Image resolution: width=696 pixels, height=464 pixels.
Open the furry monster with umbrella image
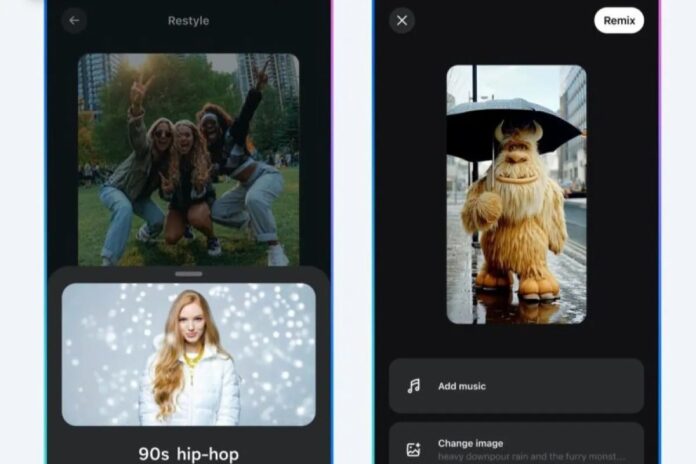[x=516, y=194]
